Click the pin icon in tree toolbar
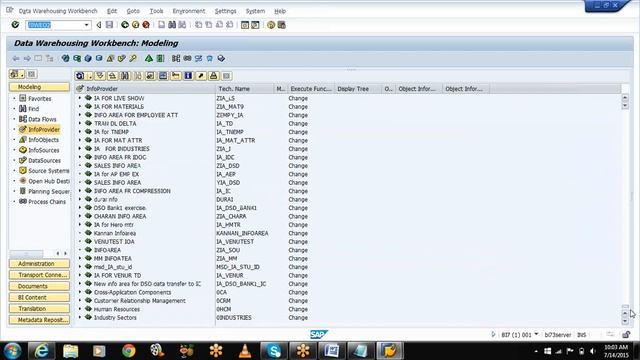640x360 pixels. point(201,76)
